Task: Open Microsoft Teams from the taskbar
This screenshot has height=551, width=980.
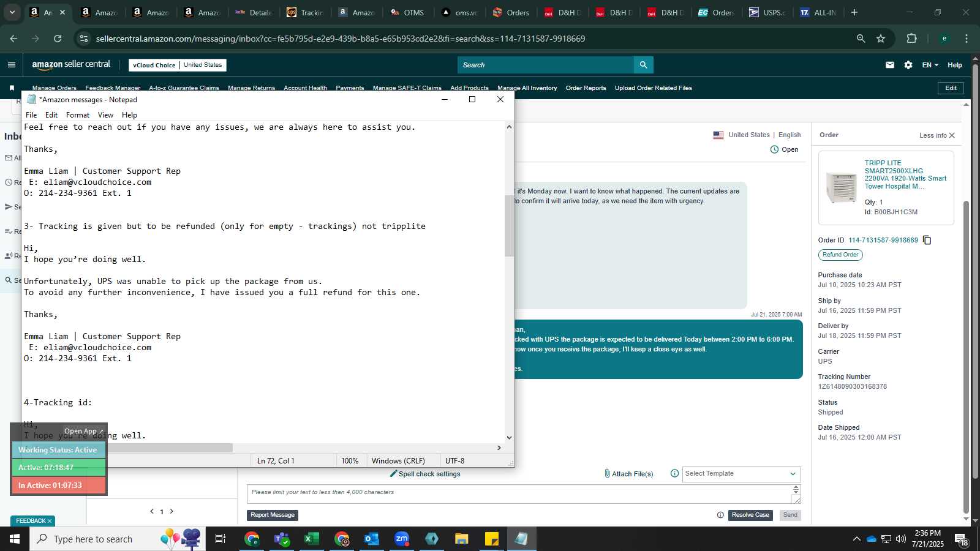Action: 282,539
